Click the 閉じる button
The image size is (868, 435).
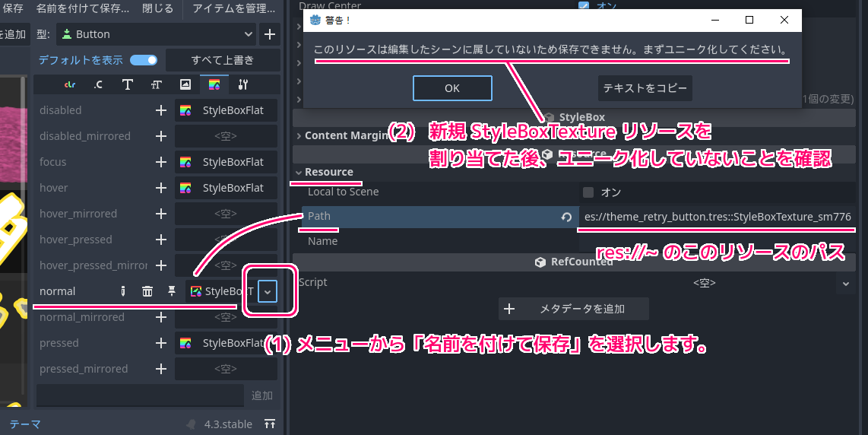pyautogui.click(x=157, y=8)
